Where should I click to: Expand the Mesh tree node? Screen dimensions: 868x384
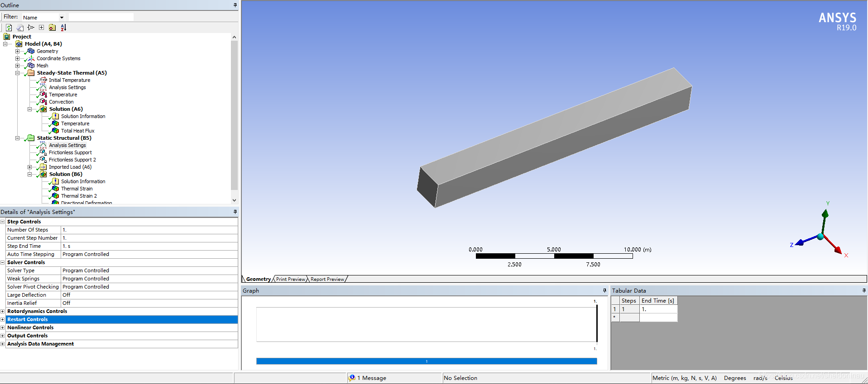click(17, 66)
